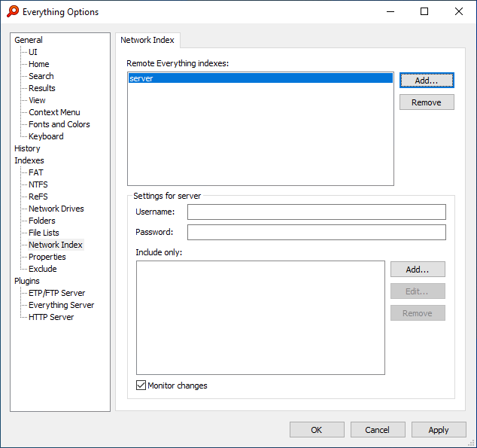
Task: Select Network Index tree item
Action: [56, 245]
